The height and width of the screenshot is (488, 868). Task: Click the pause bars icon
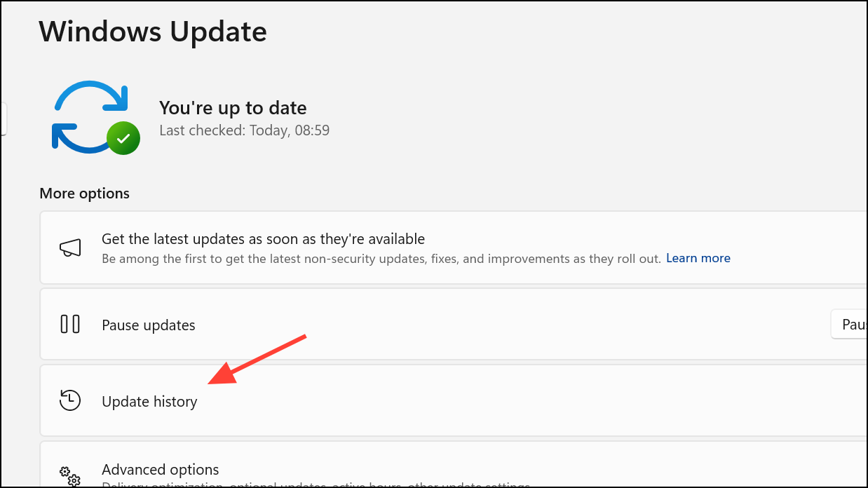70,325
